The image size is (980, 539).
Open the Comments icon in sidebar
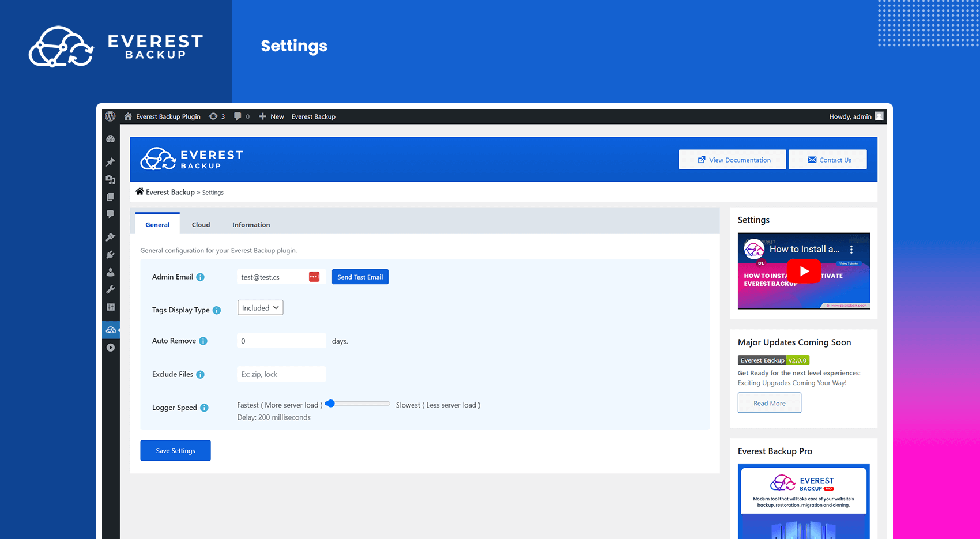pyautogui.click(x=111, y=214)
